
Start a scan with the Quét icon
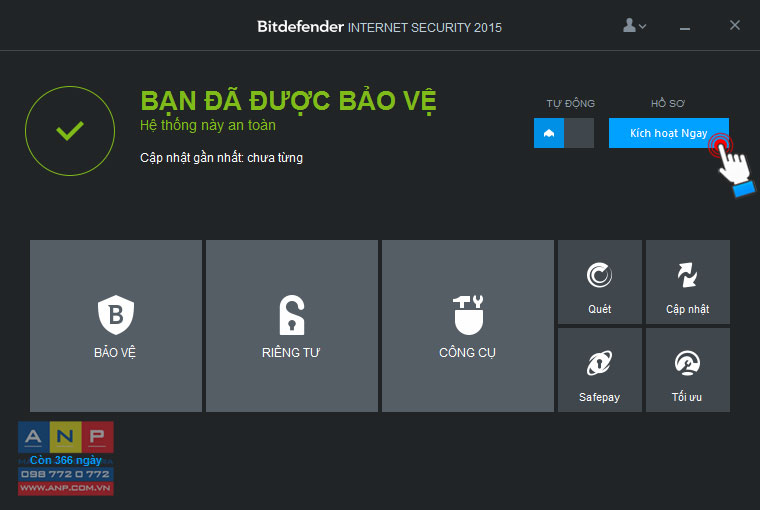point(600,275)
